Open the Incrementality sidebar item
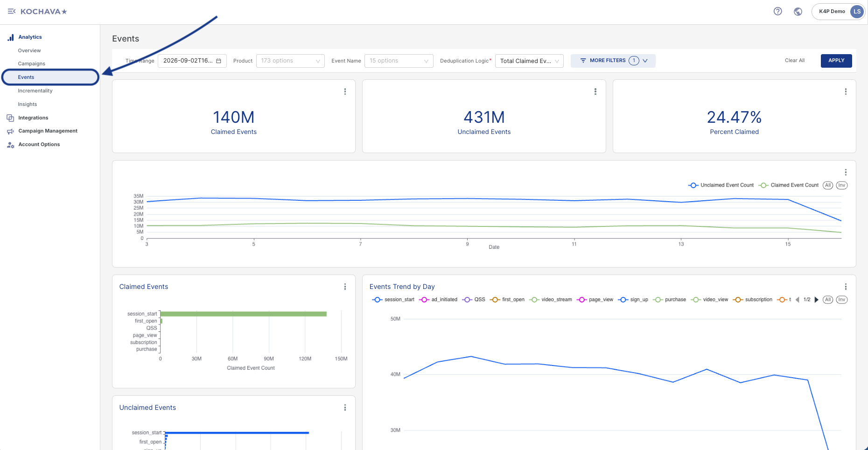 pos(35,91)
